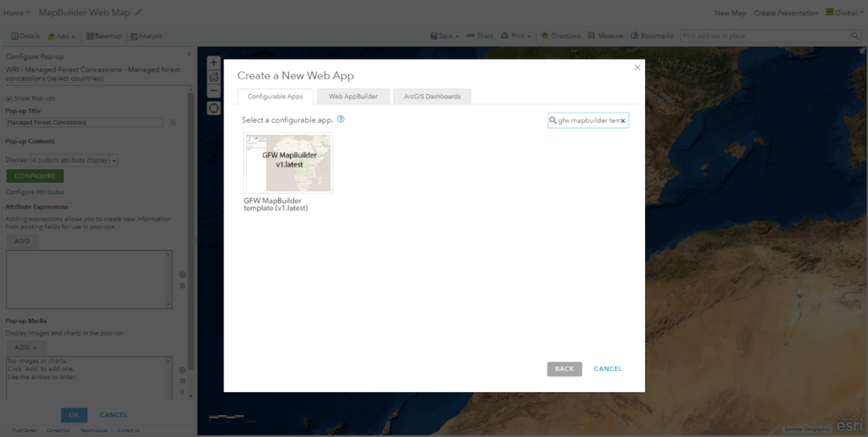Select the Configurable Apps tab

275,97
